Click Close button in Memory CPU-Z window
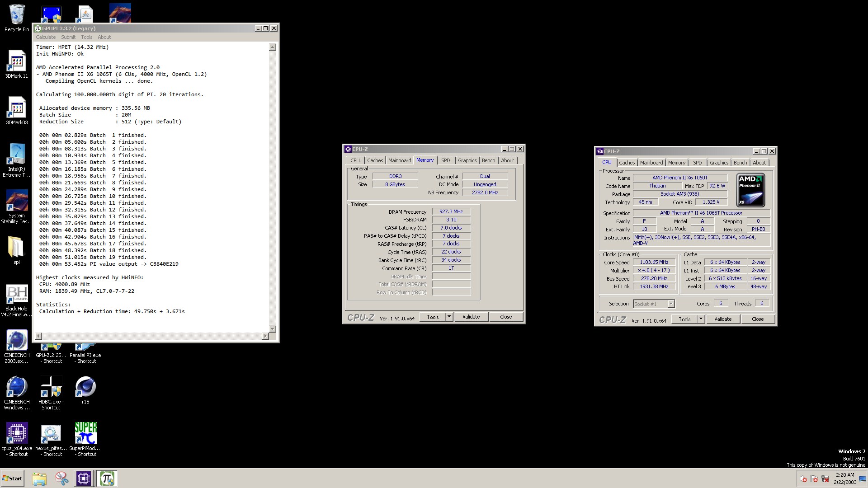The width and height of the screenshot is (868, 488). coord(506,317)
